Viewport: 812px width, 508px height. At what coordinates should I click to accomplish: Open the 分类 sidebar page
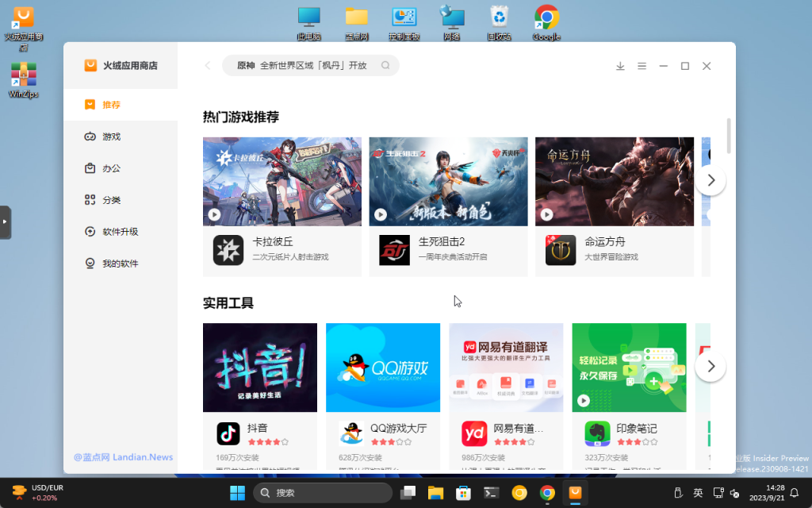coord(121,200)
